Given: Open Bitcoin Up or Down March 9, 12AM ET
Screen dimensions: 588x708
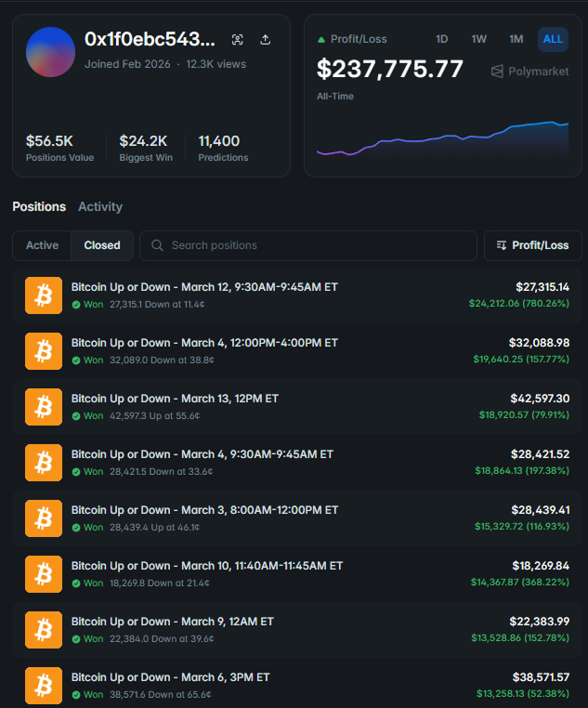Looking at the screenshot, I should coord(173,622).
